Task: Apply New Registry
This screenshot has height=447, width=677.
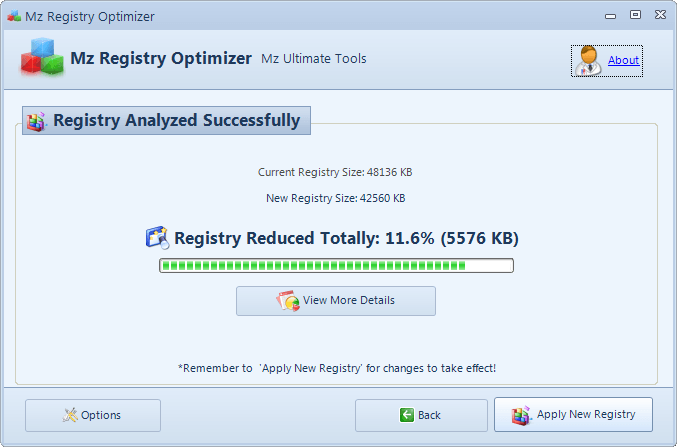Action: 573,415
